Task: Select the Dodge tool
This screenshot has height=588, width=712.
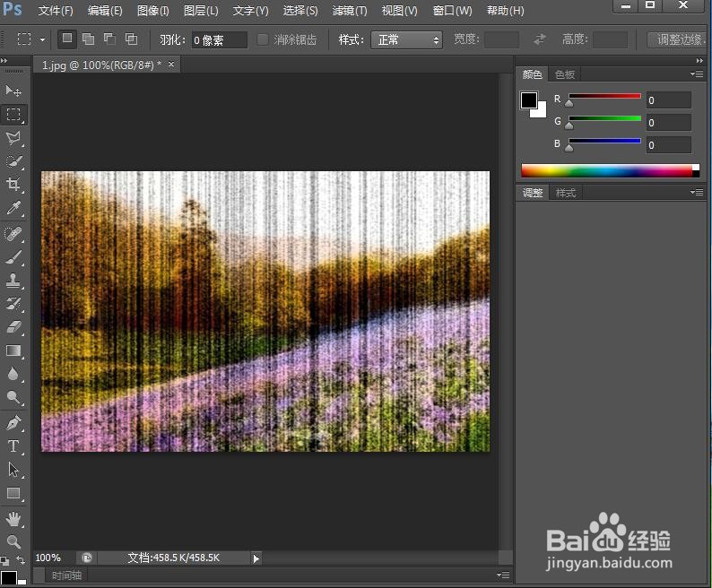Action: 13,397
